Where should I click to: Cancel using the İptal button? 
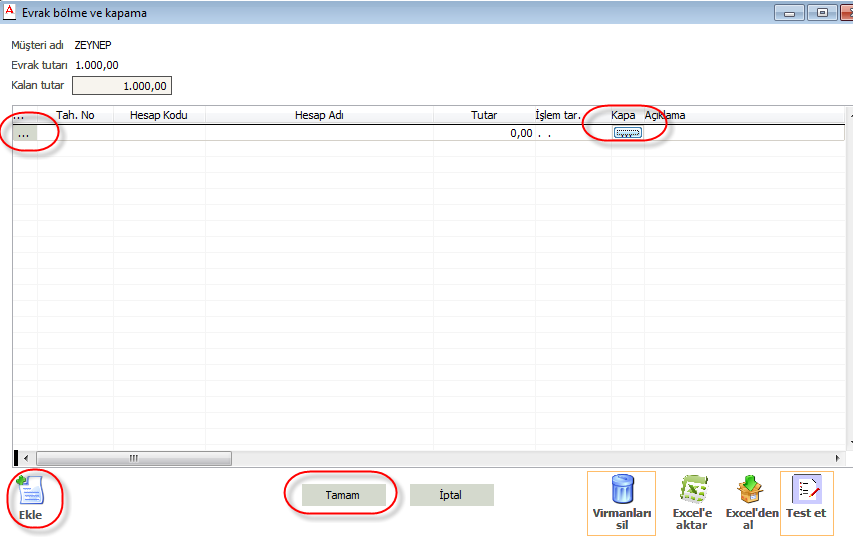tap(451, 495)
